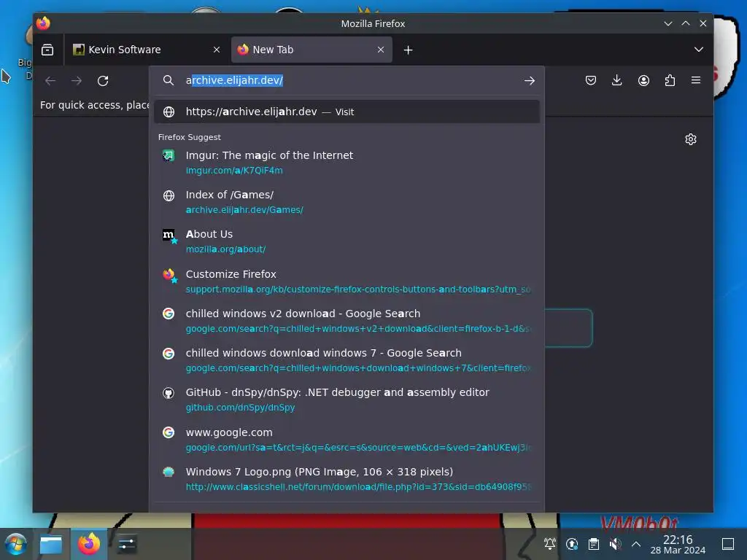Go to the typed address arrow
This screenshot has width=747, height=560.
click(x=530, y=80)
